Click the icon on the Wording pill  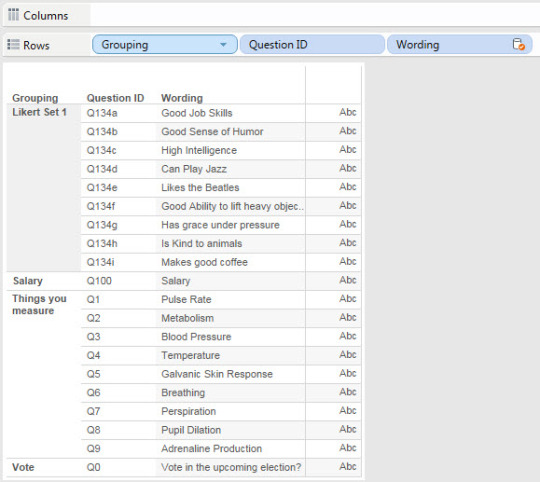click(x=518, y=44)
